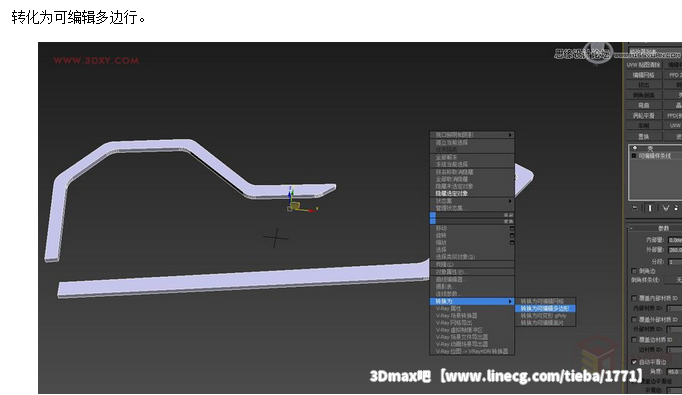Click 涡轮平滑 modifier button
The image size is (682, 395).
(644, 115)
